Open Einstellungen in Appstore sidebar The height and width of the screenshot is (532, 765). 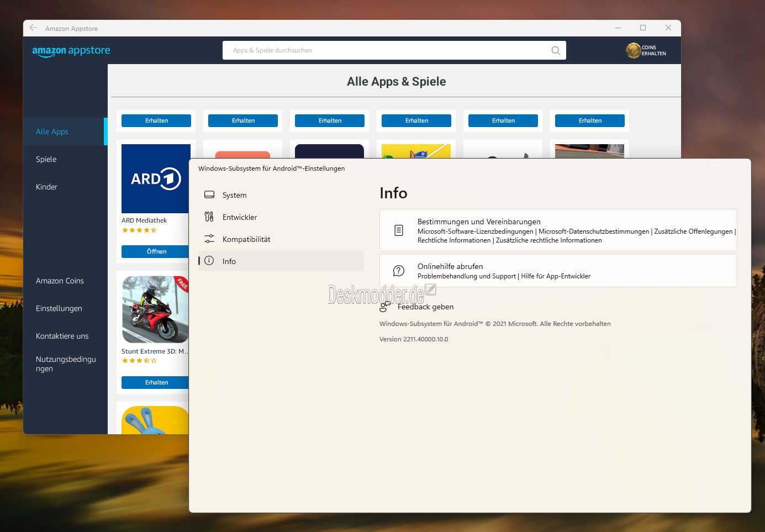pyautogui.click(x=65, y=308)
